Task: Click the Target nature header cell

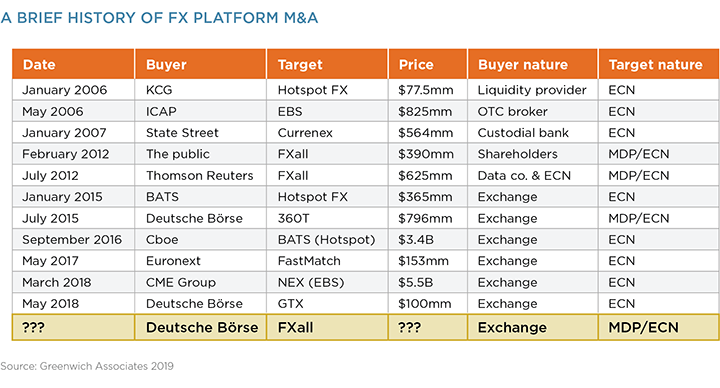Action: 659,64
